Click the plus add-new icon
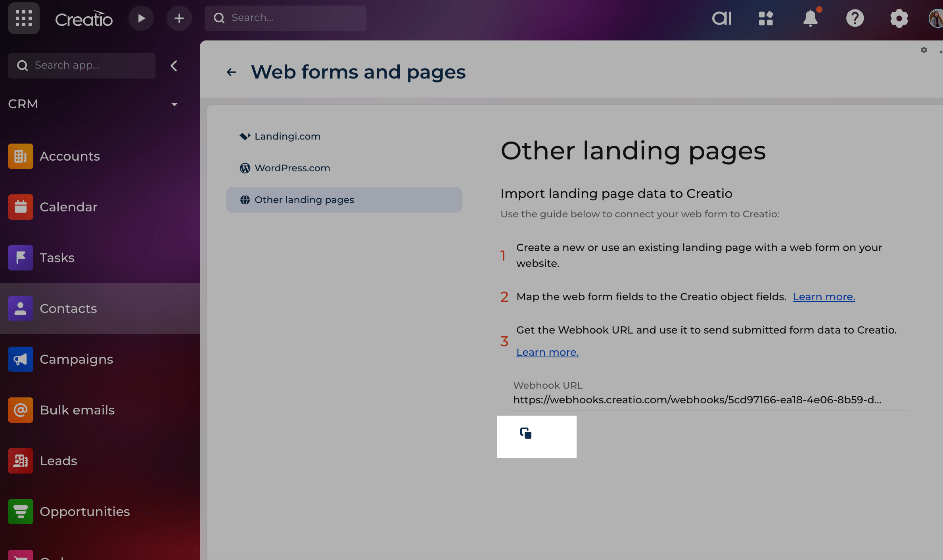Image resolution: width=943 pixels, height=560 pixels. coord(179,18)
